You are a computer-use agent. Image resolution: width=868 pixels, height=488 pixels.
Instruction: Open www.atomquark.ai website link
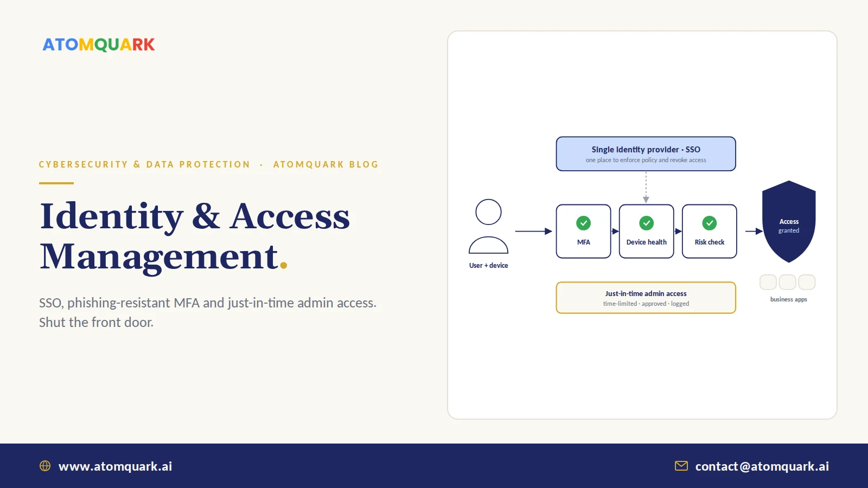click(115, 466)
